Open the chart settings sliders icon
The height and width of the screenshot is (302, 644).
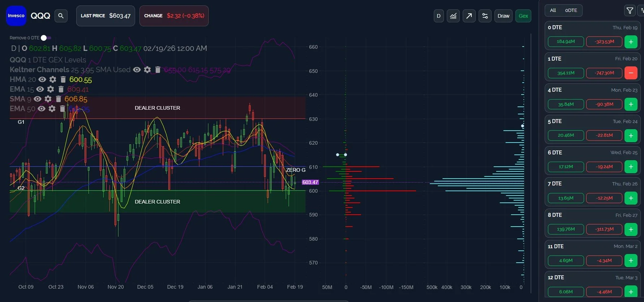pyautogui.click(x=485, y=16)
